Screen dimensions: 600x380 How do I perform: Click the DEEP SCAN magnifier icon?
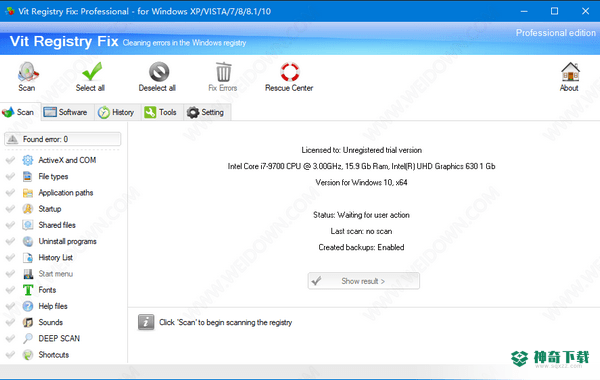click(28, 339)
